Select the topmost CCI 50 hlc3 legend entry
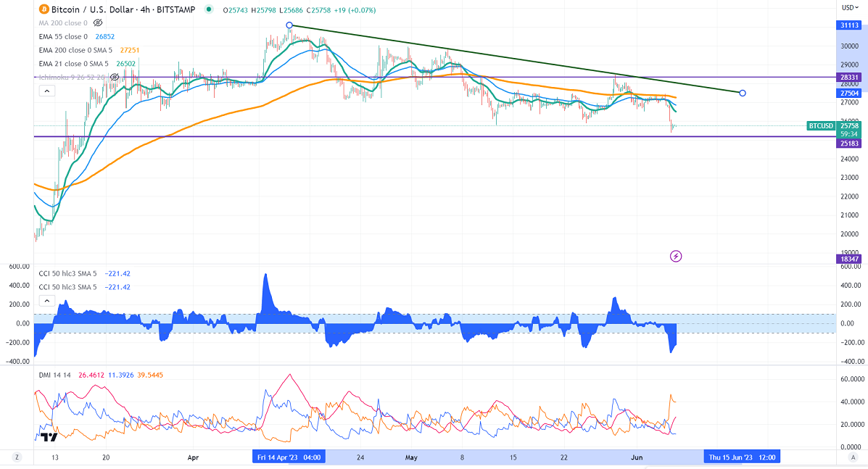Screen dimensions: 868x469 tap(67, 273)
